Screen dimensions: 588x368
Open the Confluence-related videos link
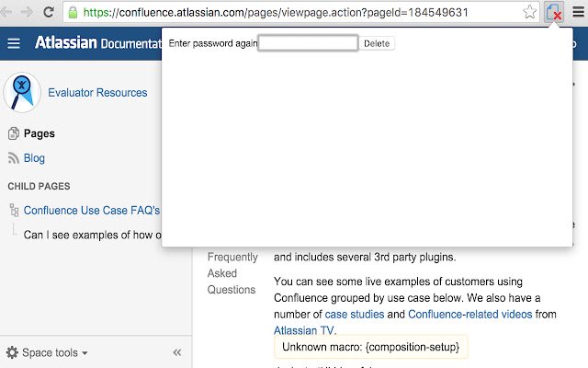click(x=469, y=314)
